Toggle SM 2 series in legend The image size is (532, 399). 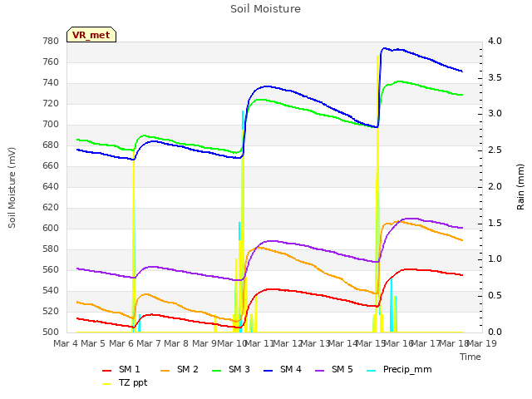[x=180, y=369]
